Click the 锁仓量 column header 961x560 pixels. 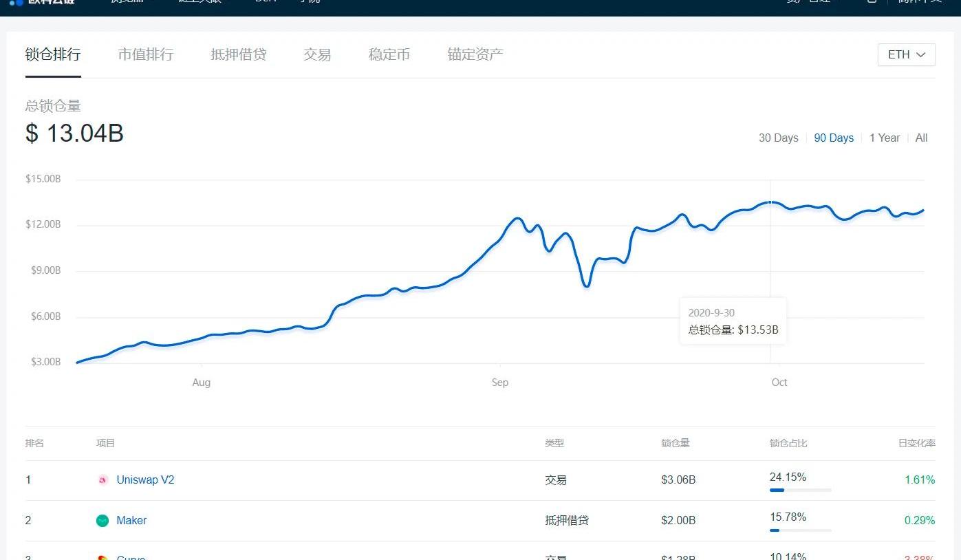click(x=675, y=443)
